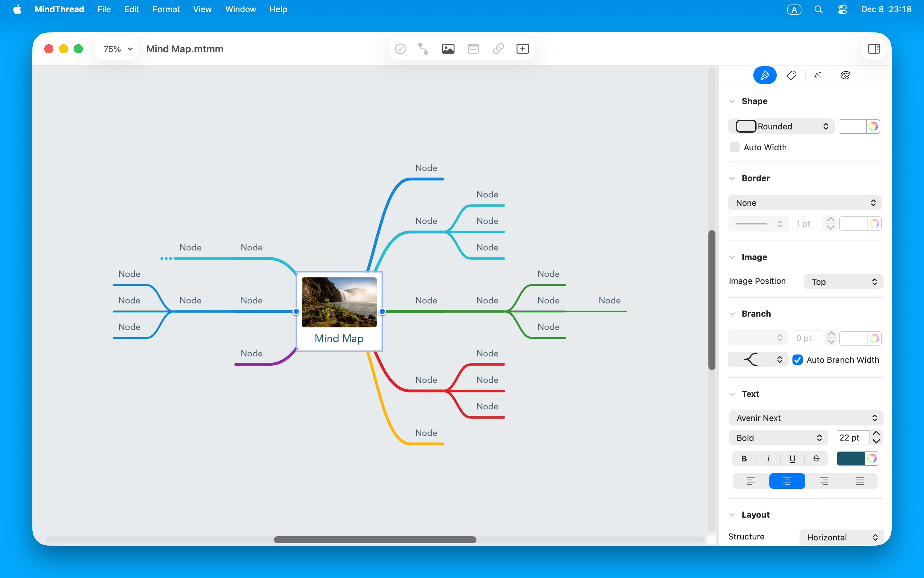Click the horizontal canvas scrollbar

(375, 540)
